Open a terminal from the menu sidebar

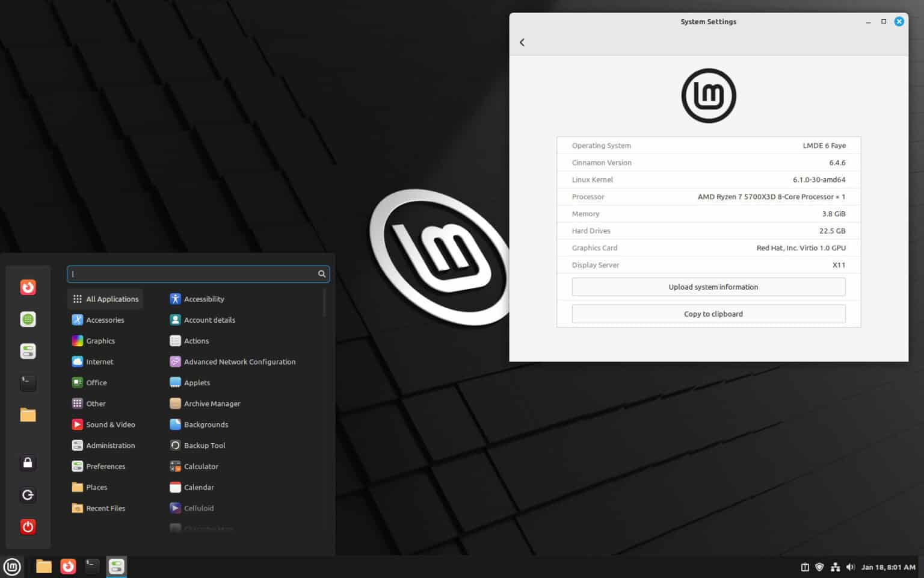point(28,383)
